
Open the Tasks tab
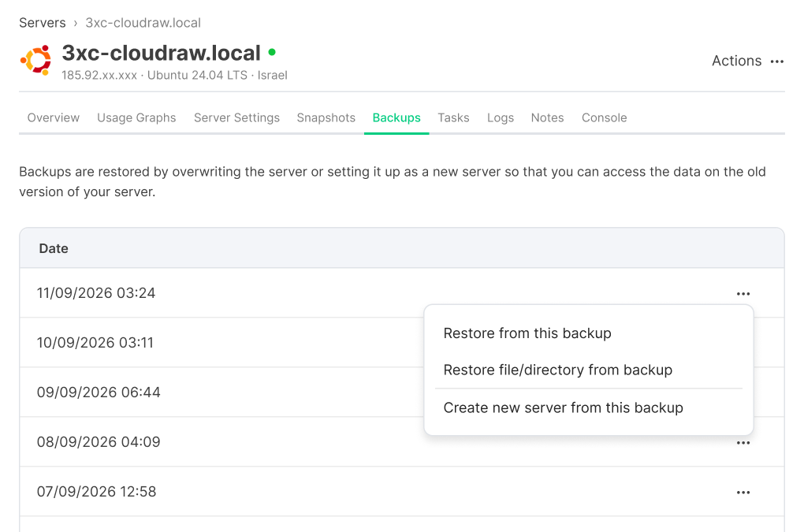(x=453, y=118)
